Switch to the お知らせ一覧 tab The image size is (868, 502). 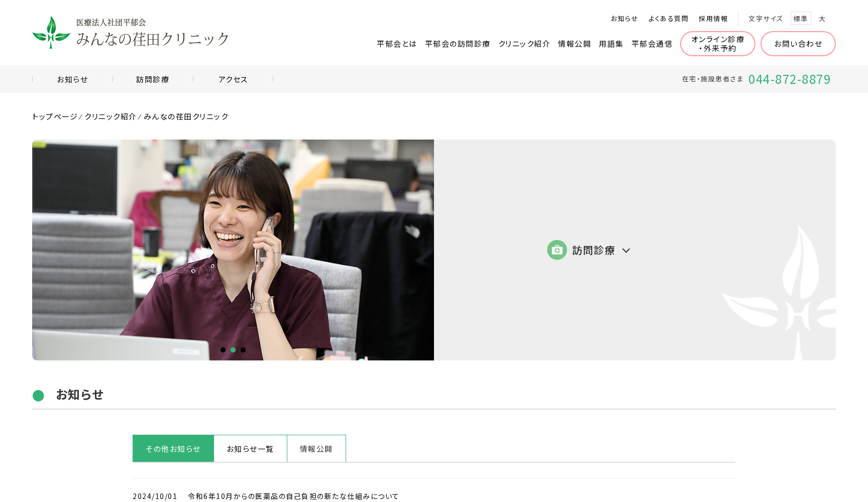click(250, 448)
